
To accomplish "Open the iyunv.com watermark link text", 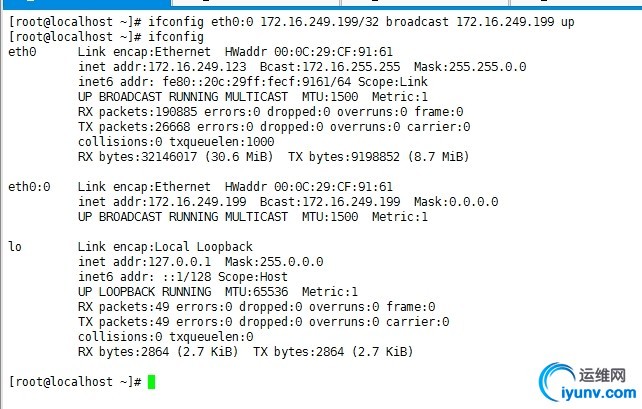I will pyautogui.click(x=598, y=393).
